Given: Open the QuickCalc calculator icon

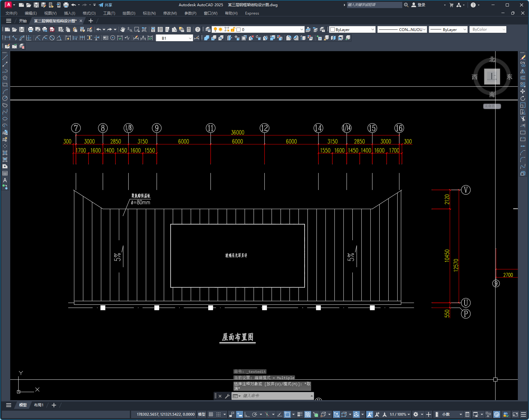Looking at the screenshot, I should pyautogui.click(x=189, y=29).
